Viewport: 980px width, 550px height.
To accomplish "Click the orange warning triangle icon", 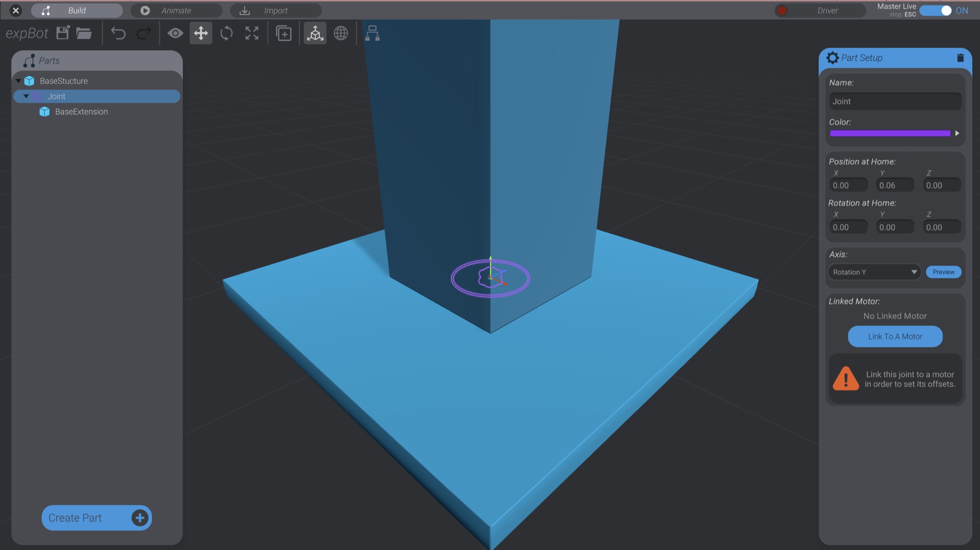I will click(x=846, y=379).
